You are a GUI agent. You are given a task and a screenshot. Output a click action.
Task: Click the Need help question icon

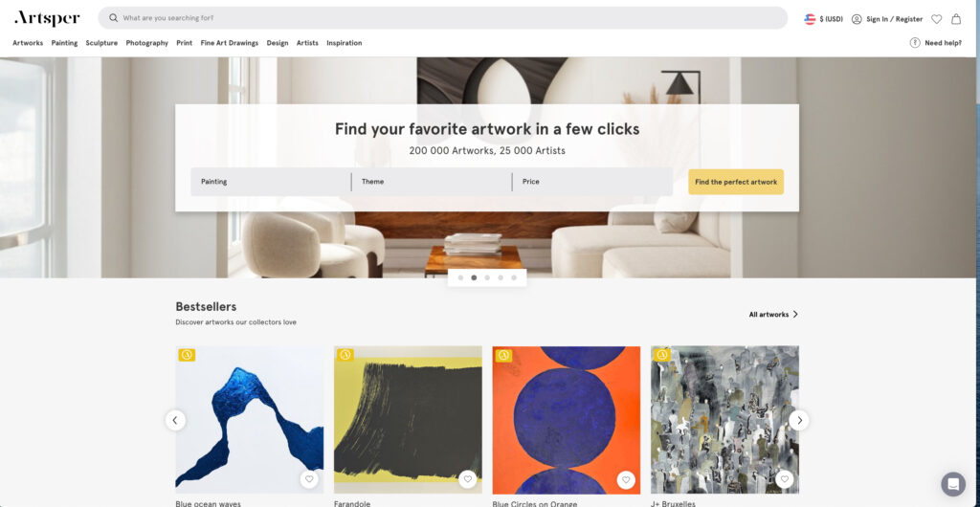(x=914, y=42)
